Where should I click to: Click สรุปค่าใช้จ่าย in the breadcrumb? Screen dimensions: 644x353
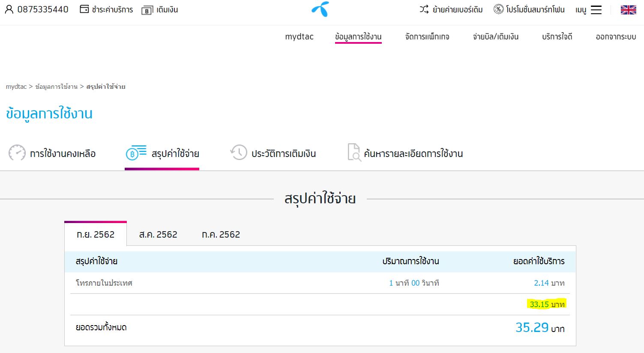[106, 87]
